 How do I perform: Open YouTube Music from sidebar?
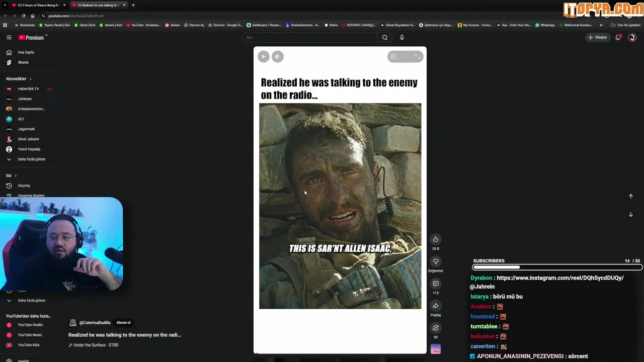coord(30,335)
